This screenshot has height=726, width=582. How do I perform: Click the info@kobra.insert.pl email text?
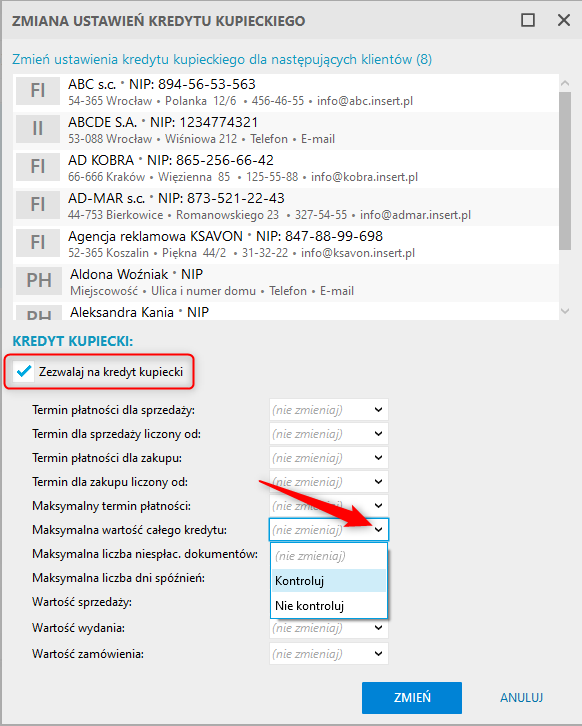pos(364,177)
